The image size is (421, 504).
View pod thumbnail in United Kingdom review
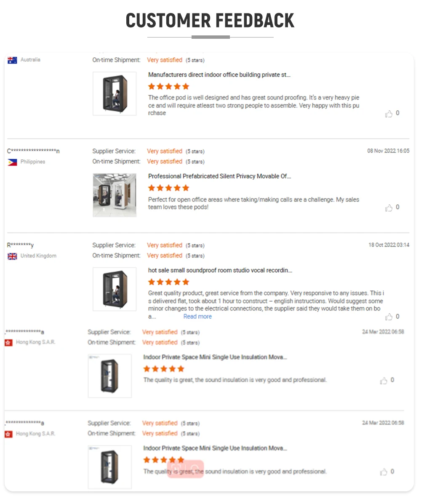[115, 289]
